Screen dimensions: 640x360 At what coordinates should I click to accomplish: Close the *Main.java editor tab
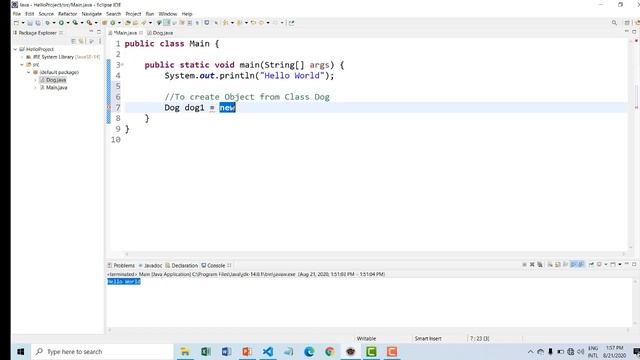tap(141, 33)
